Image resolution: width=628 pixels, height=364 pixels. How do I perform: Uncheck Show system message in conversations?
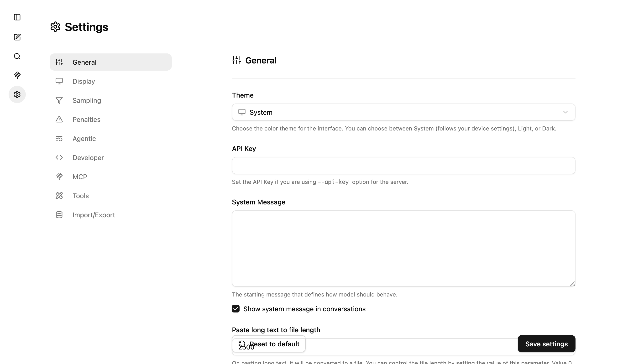click(236, 309)
